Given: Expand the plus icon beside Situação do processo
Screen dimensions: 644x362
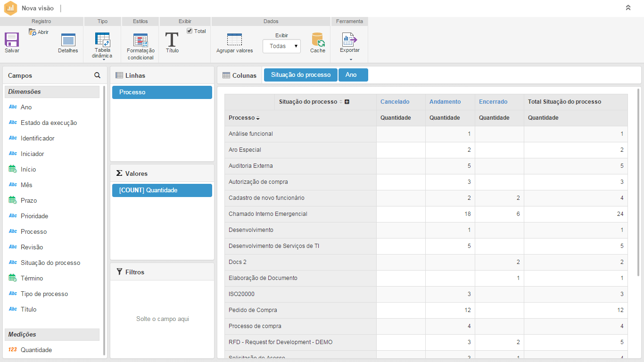Looking at the screenshot, I should tap(347, 102).
